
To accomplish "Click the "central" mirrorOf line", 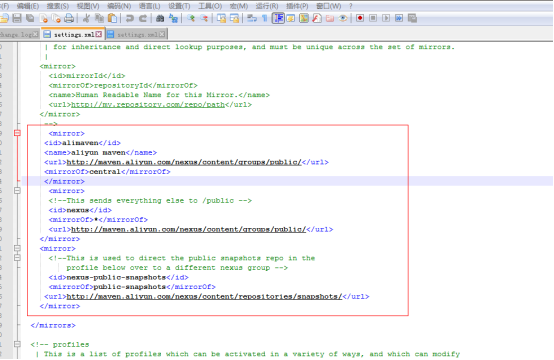I will [105, 172].
